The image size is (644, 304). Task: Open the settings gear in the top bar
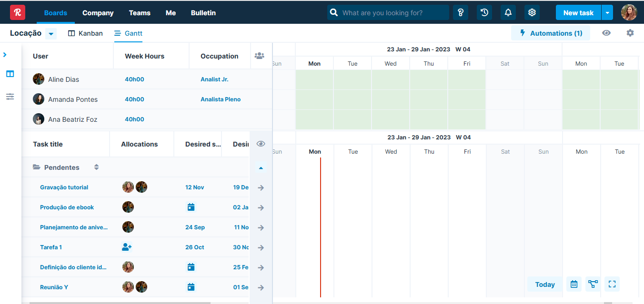pyautogui.click(x=532, y=12)
